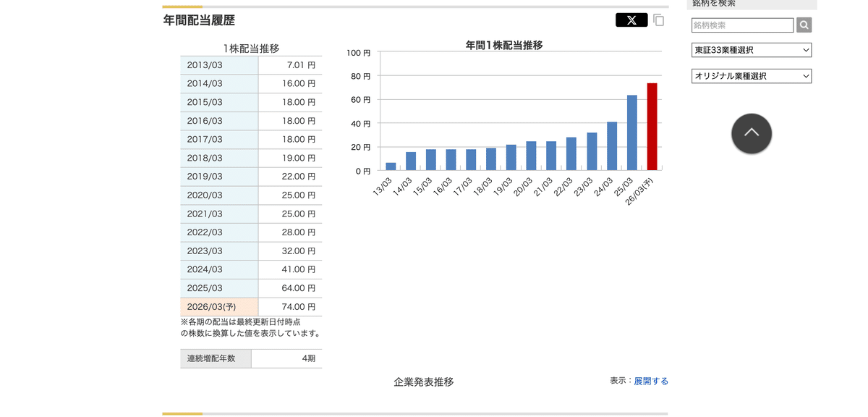
Task: Click the 連続増配年数 cell
Action: pos(216,358)
